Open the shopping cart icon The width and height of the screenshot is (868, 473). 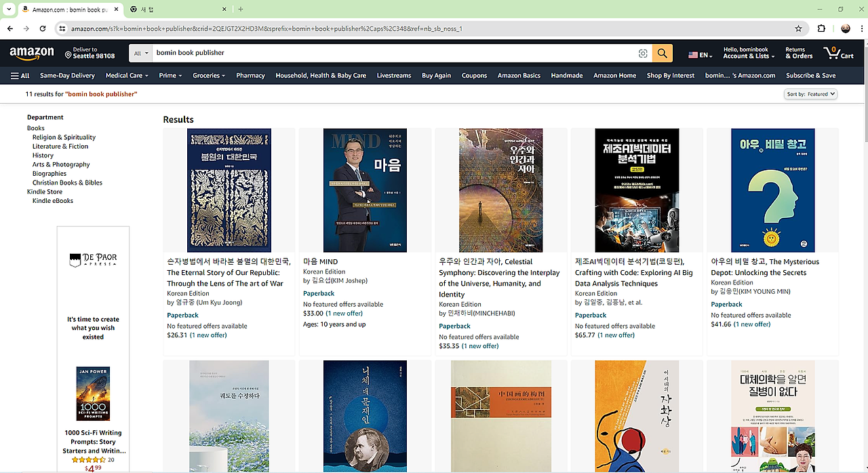pos(838,53)
